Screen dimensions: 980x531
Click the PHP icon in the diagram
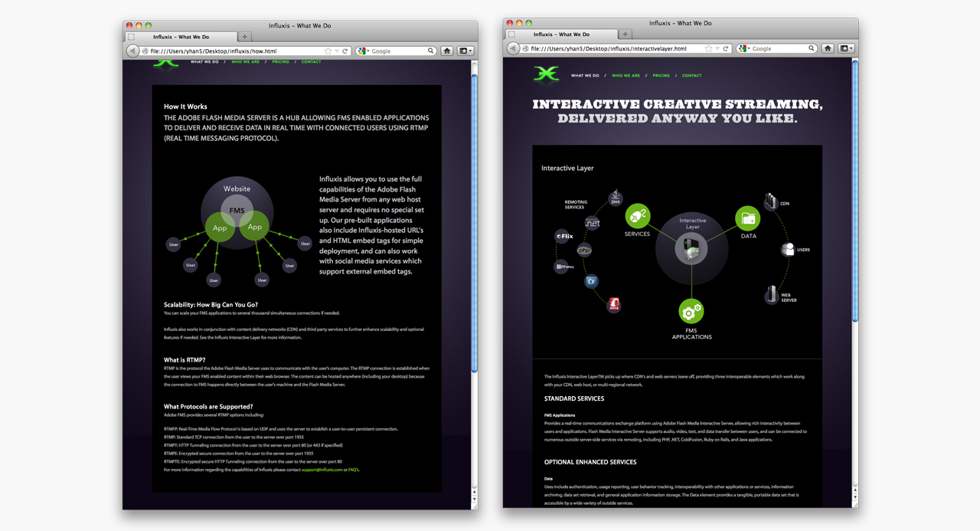click(x=584, y=250)
